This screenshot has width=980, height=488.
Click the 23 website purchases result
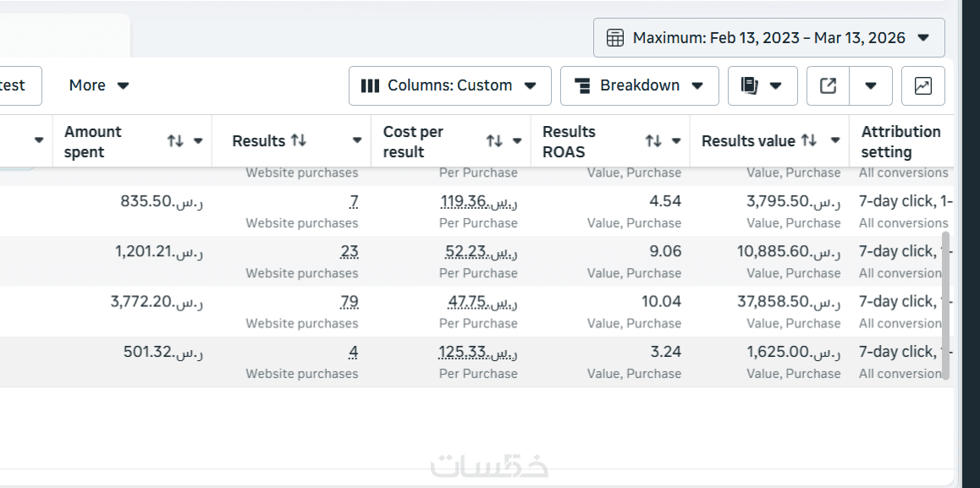click(x=349, y=251)
